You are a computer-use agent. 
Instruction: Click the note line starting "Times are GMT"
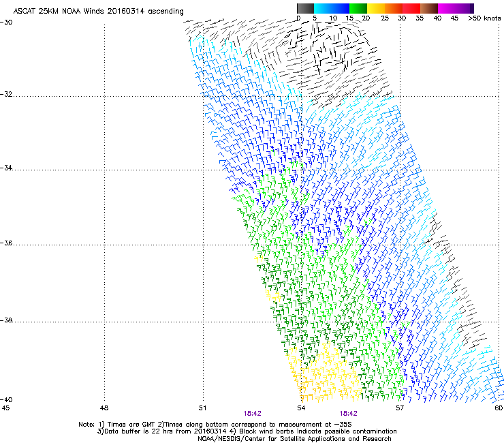click(x=215, y=425)
